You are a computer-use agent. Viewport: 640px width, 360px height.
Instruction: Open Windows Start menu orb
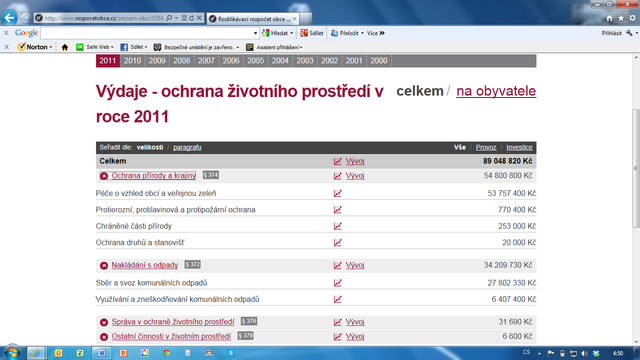point(12,352)
